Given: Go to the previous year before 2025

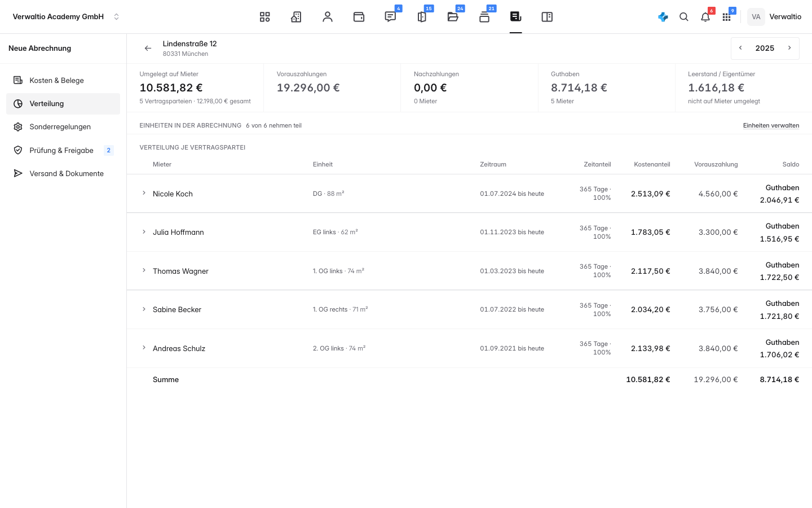Looking at the screenshot, I should pyautogui.click(x=740, y=48).
